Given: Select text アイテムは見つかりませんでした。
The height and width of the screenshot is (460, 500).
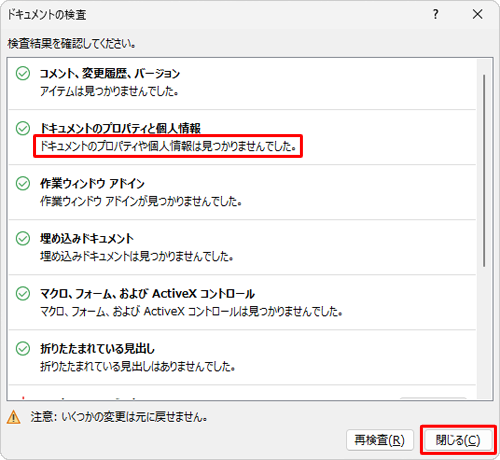Looking at the screenshot, I should pos(109,91).
